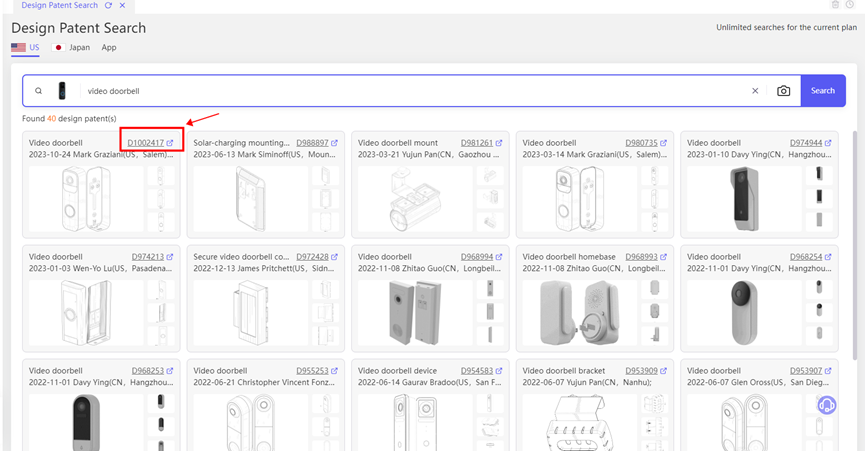865x451 pixels.
Task: Click the magnifier icon in the search bar
Action: point(39,91)
